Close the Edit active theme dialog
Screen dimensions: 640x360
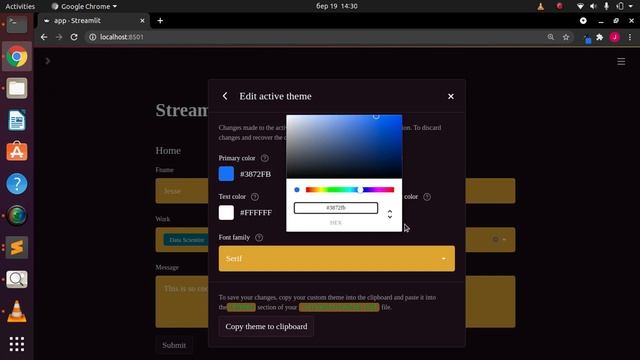click(451, 96)
